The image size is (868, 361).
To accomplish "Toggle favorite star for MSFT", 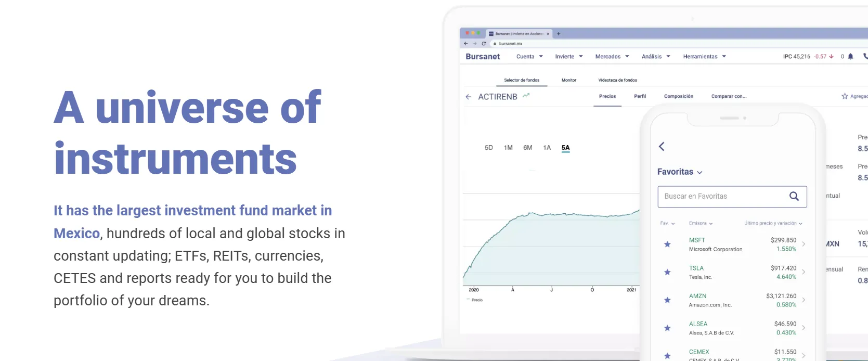I will 667,244.
